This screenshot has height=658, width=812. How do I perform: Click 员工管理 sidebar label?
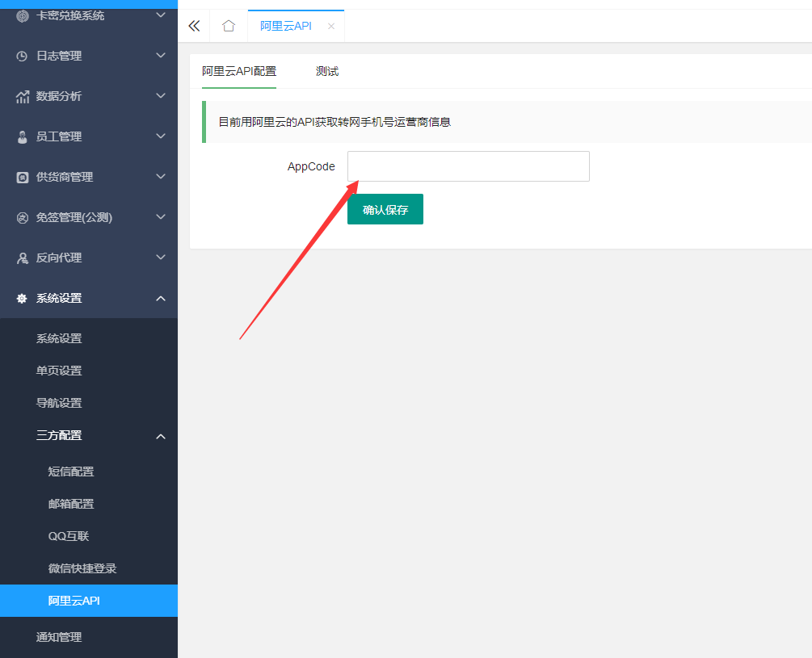[59, 136]
